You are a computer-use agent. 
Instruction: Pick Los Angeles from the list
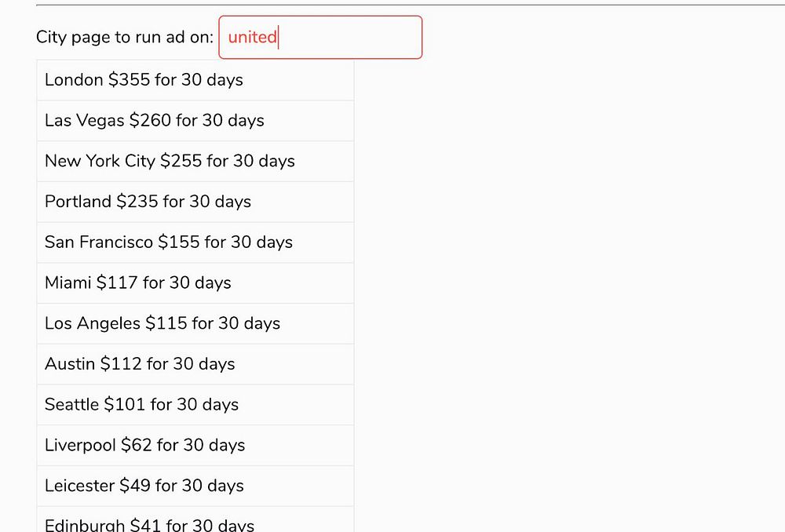point(195,323)
